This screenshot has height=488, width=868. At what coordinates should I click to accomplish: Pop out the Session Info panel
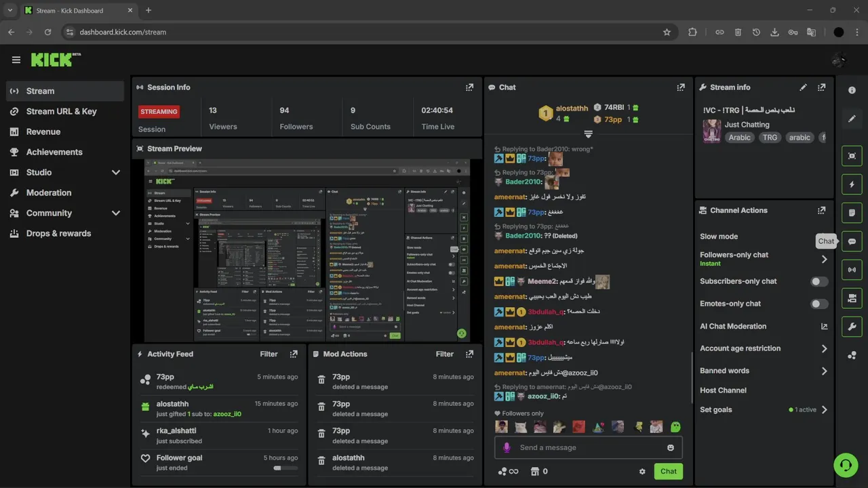pyautogui.click(x=469, y=87)
